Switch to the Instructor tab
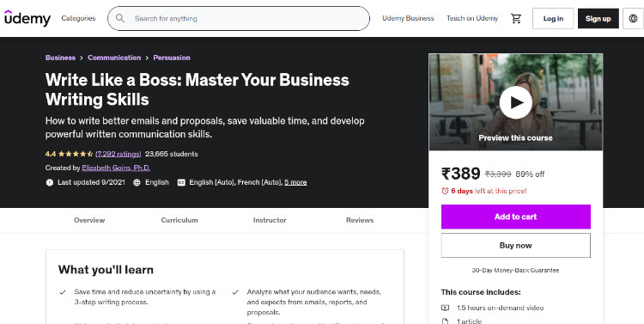 tap(270, 220)
